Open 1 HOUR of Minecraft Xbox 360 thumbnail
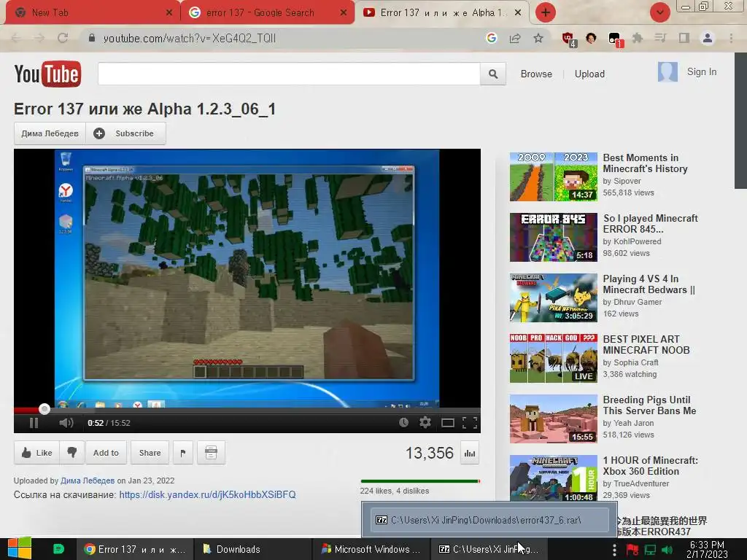This screenshot has width=747, height=560. point(553,478)
